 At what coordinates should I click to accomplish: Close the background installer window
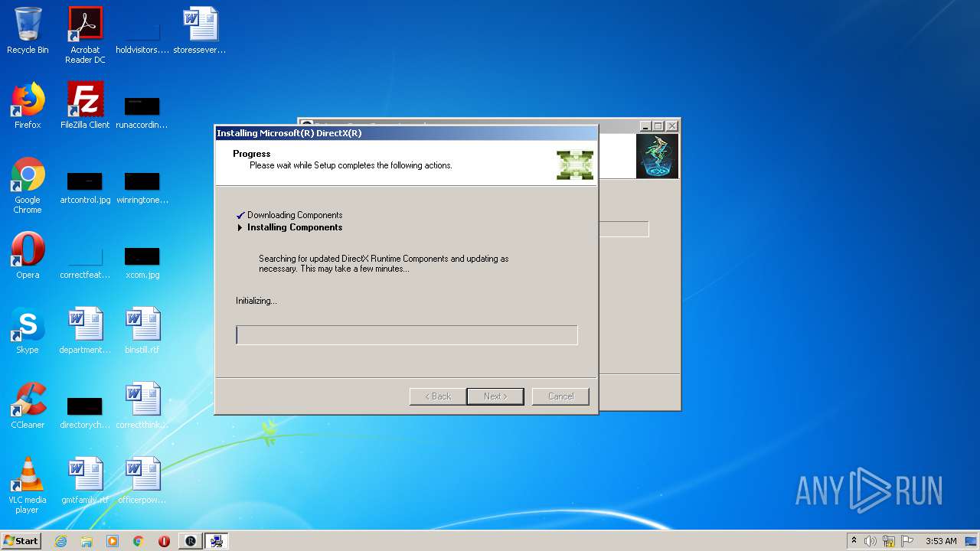coord(672,126)
